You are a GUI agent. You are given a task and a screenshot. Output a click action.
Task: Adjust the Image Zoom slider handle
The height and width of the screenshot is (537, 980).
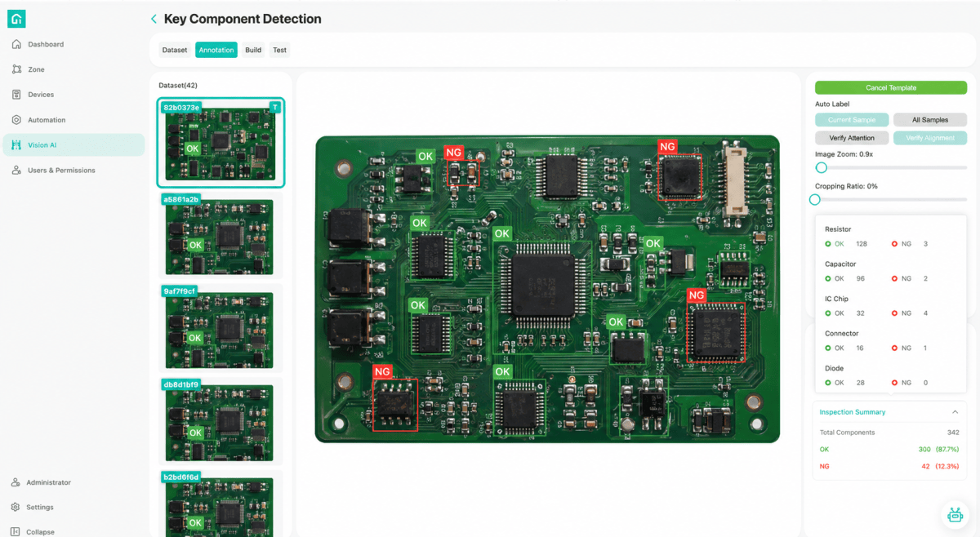pos(822,167)
